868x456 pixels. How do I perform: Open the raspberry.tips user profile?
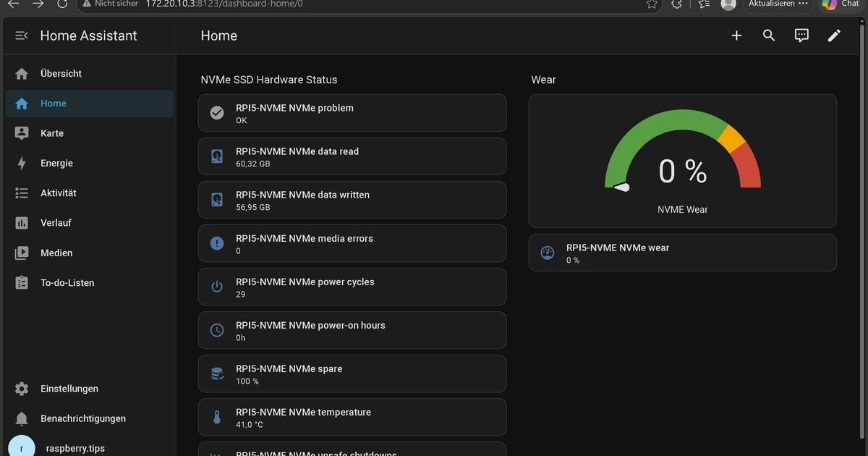point(89,448)
